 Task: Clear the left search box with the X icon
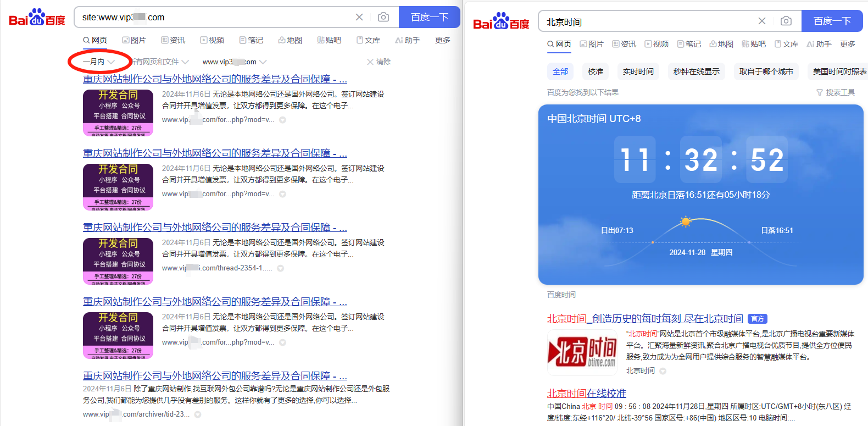point(359,17)
